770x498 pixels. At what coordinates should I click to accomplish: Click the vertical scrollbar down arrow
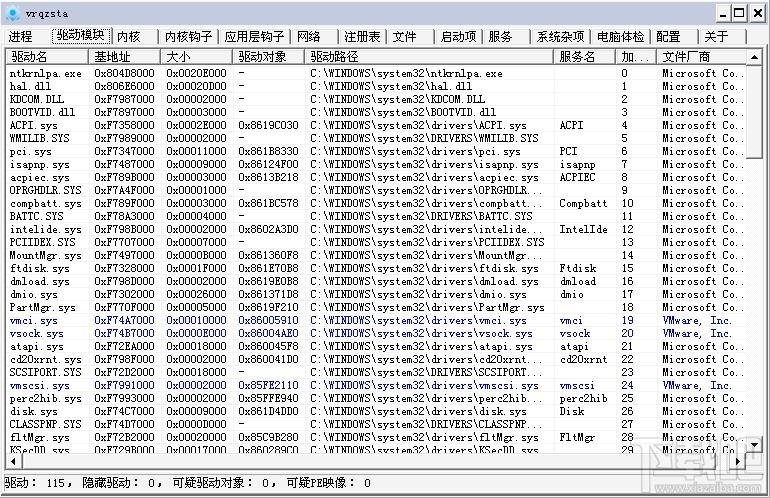pos(754,445)
